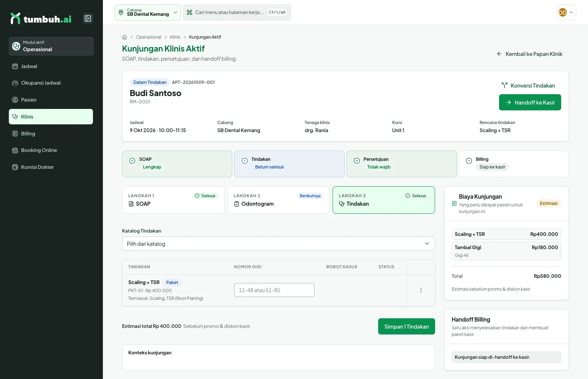Click the Klinis breadcrumb link
This screenshot has width=588, height=379.
[175, 37]
